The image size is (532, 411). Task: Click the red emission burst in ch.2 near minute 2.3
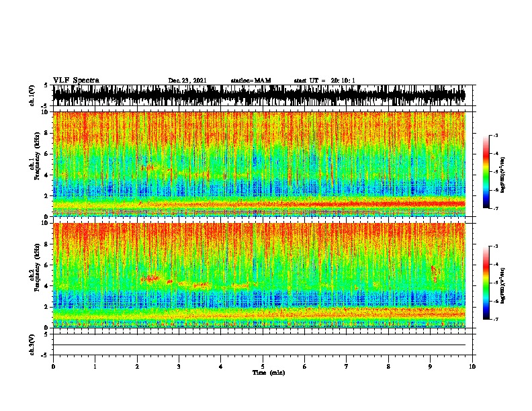click(150, 279)
